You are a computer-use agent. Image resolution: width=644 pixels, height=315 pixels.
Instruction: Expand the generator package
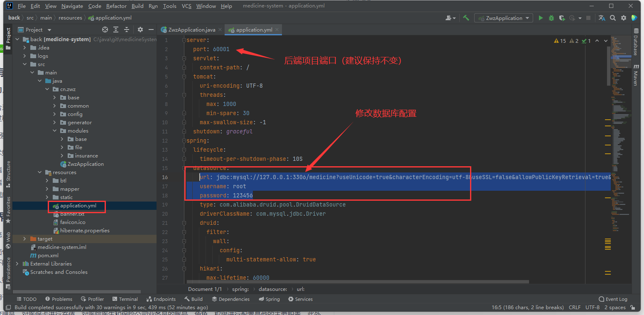click(x=54, y=122)
